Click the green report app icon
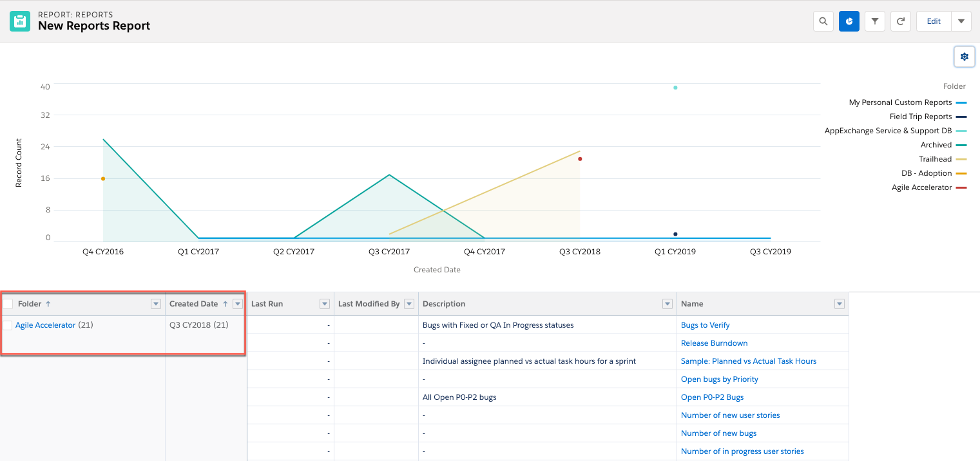 (20, 21)
